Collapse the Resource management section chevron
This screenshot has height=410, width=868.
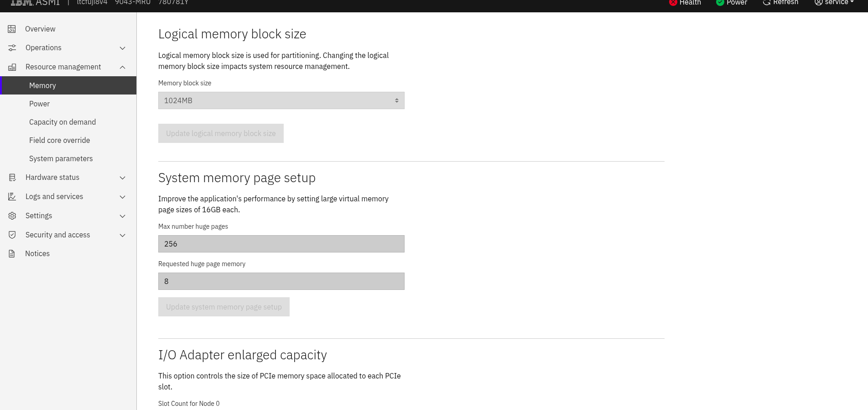(122, 67)
